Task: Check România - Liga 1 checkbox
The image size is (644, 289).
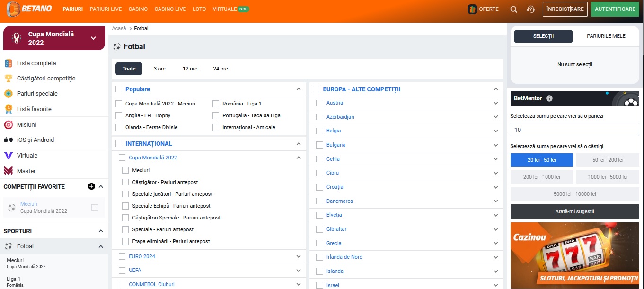Action: pos(216,104)
